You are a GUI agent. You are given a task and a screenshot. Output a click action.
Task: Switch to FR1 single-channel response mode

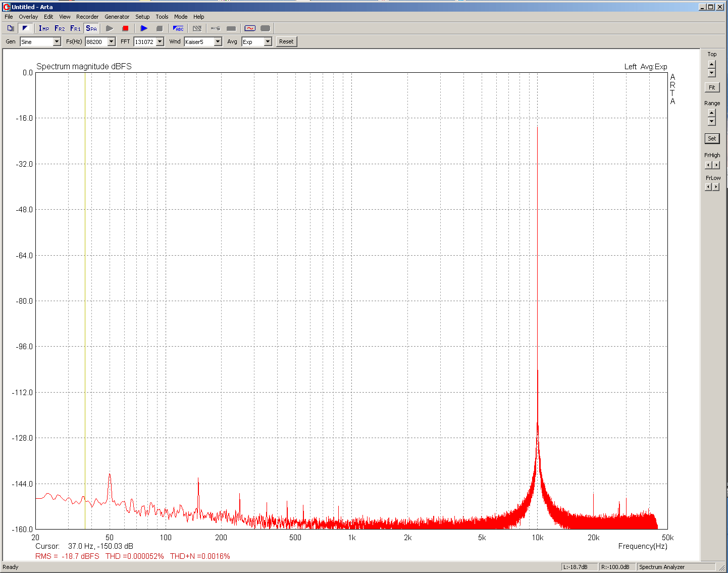coord(75,28)
